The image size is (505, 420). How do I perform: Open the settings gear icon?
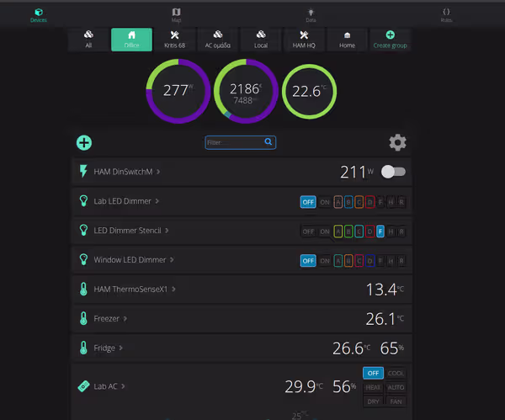(397, 142)
